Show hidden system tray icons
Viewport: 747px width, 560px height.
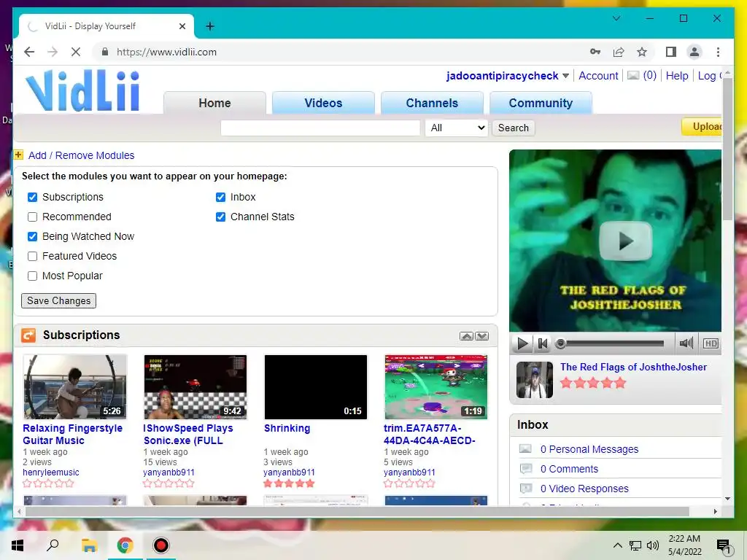[x=617, y=545]
